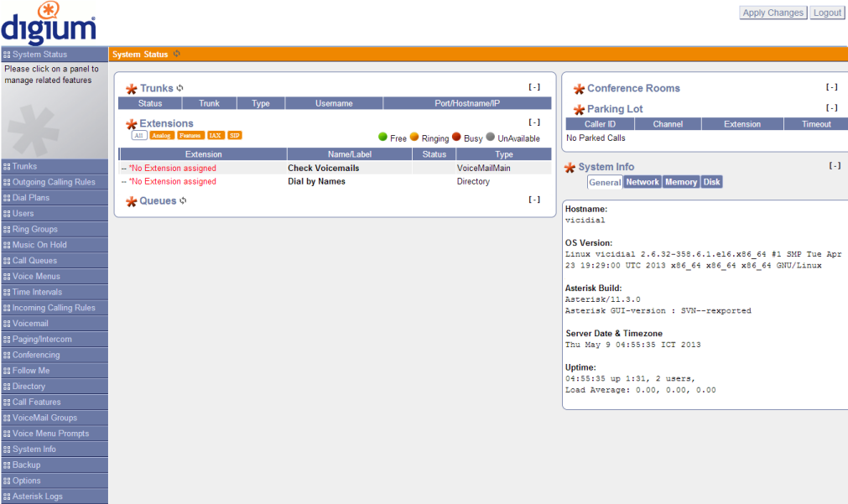This screenshot has height=504, width=848.
Task: Refresh the Queues panel using its reload icon
Action: [x=184, y=200]
